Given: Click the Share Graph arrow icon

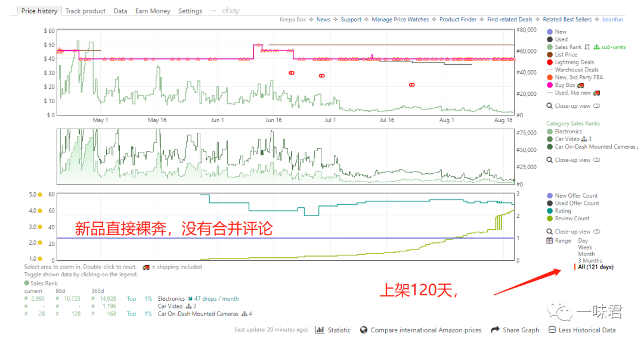Looking at the screenshot, I should pos(496,329).
